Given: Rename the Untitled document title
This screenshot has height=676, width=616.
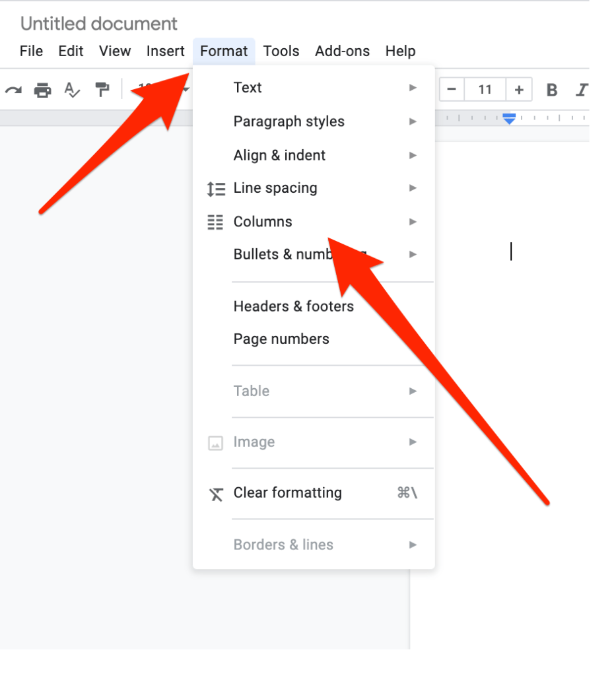Looking at the screenshot, I should [x=98, y=23].
